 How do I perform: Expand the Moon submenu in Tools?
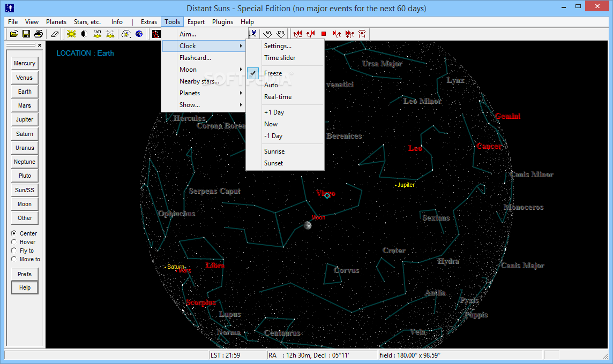click(204, 69)
